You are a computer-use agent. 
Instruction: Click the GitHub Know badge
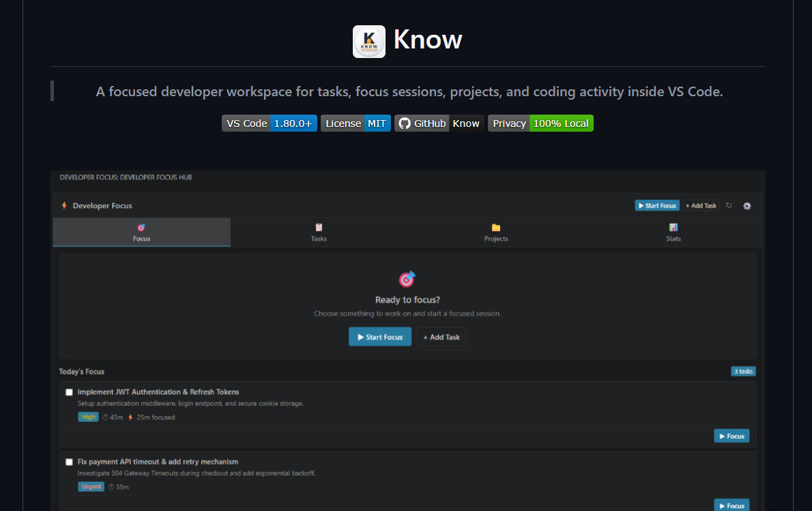439,123
